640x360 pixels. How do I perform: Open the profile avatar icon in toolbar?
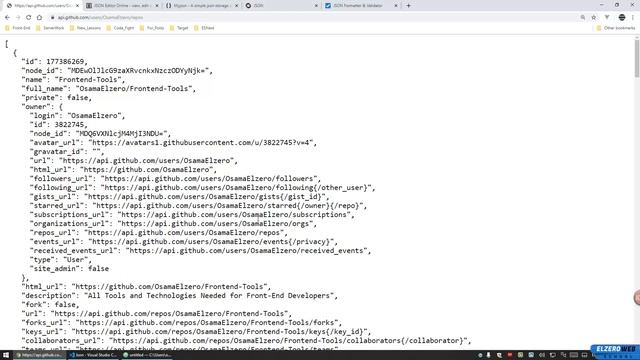tap(622, 18)
